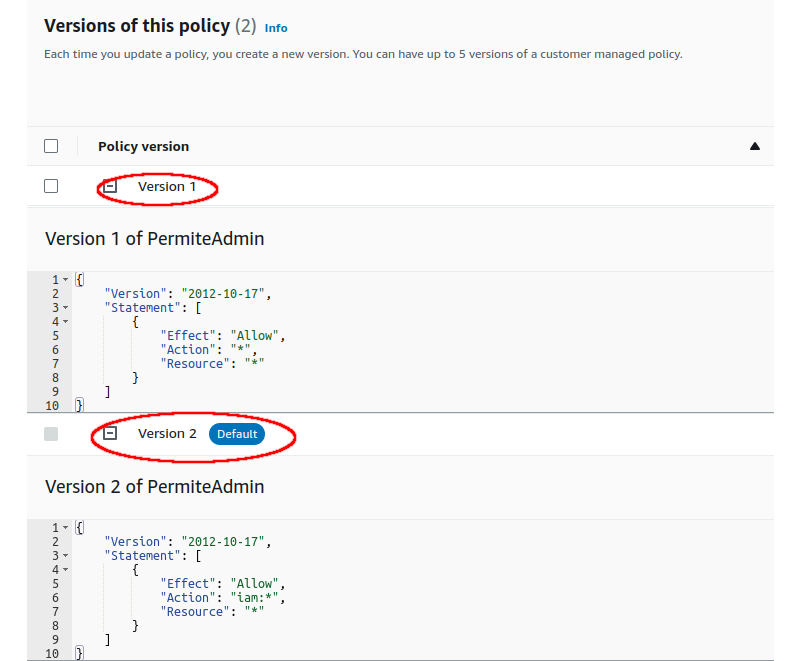Click the Policy version column header
Viewport: 800px width, 661px height.
tap(143, 146)
